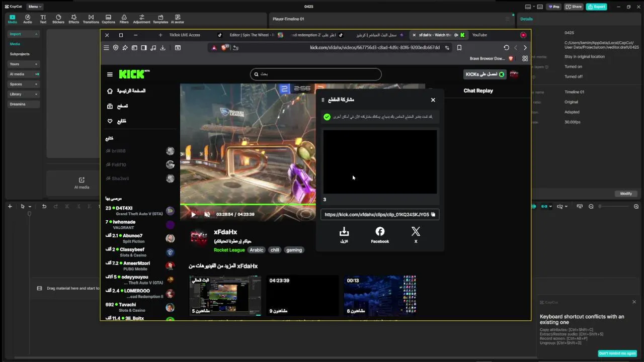Adjust the CapCut timeline zoom slider
The image size is (644, 362).
pos(614,206)
